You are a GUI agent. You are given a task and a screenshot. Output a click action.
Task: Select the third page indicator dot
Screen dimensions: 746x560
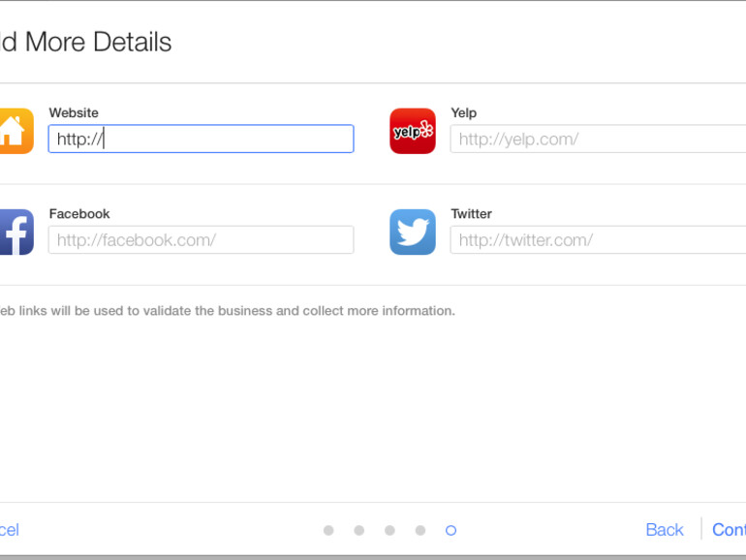[x=389, y=530]
